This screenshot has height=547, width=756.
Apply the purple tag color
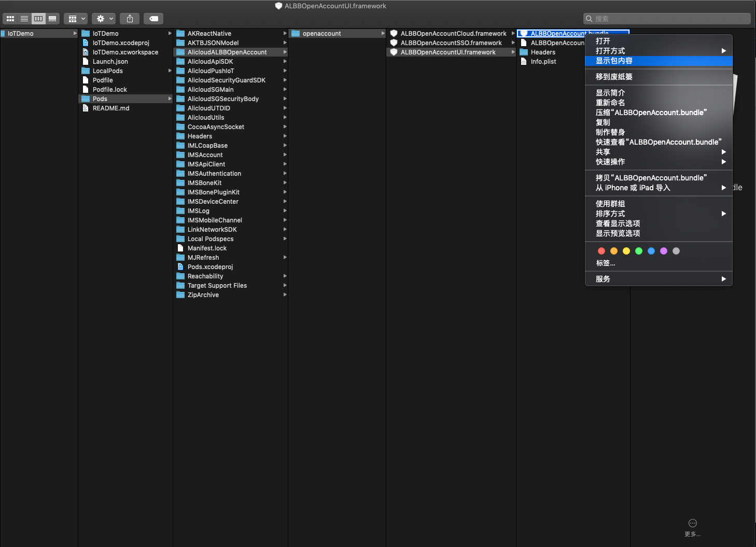click(664, 251)
